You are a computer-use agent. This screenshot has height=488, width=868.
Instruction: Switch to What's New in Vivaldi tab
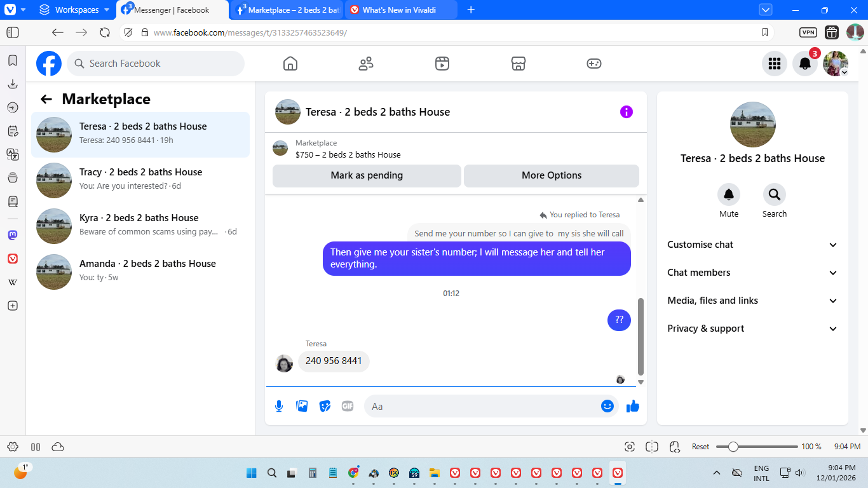(401, 10)
